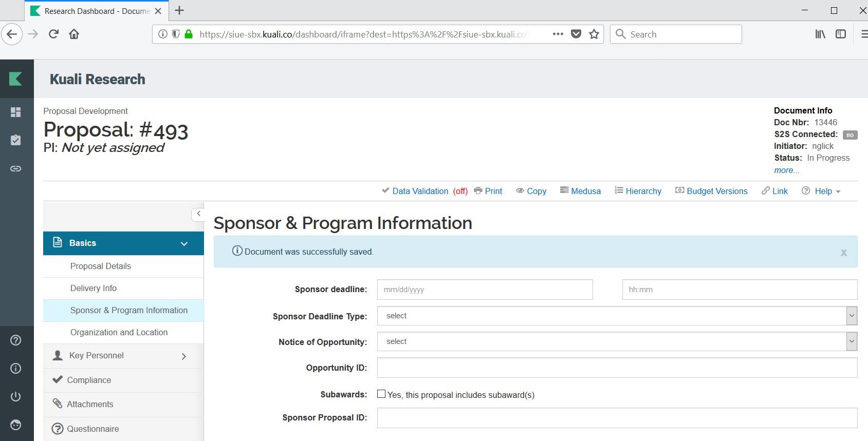Screen dimensions: 868x441
Task: Open the Notice of Opportunity dropdown
Action: [617, 341]
